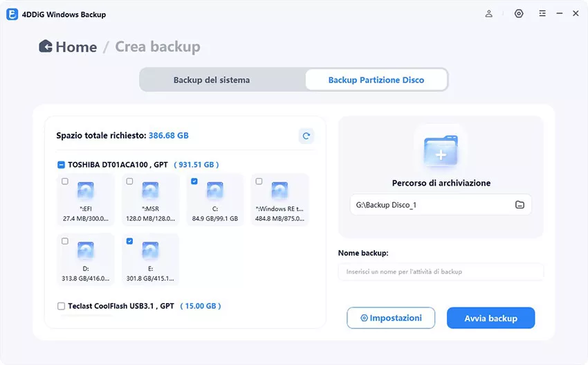Check the D: partition checkbox
588x365 pixels.
(x=65, y=241)
